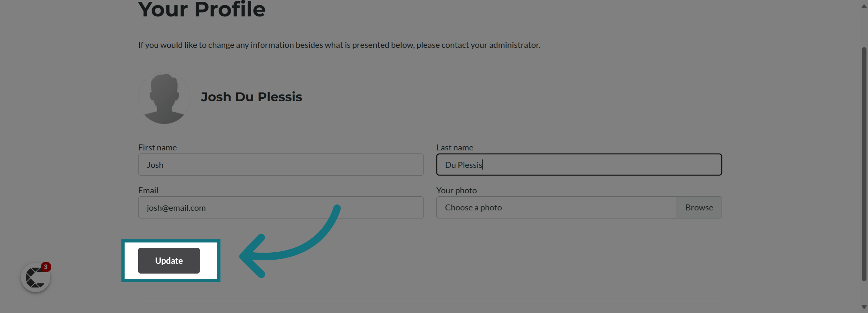Click the Choose a photo field

pos(556,208)
